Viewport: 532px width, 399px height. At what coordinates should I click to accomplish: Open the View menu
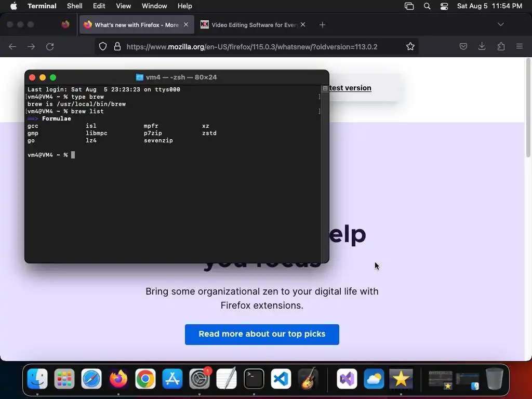pos(123,6)
